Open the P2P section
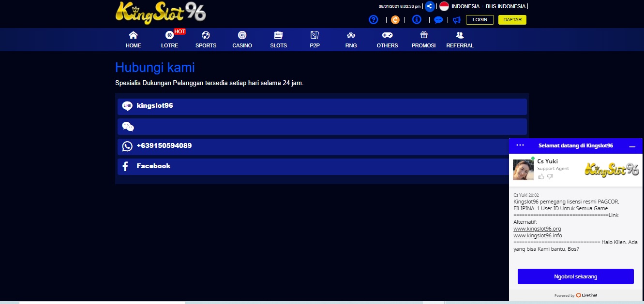644x304 pixels. pos(315,40)
